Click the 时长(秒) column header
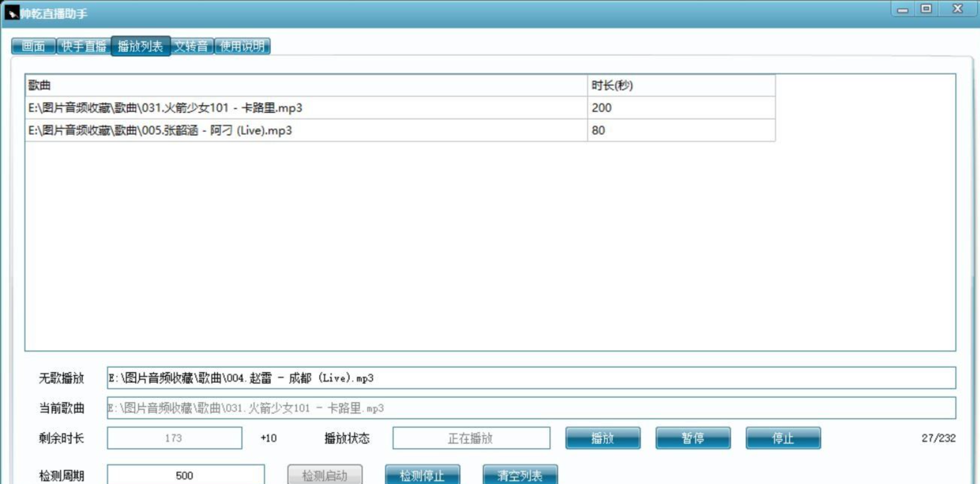Viewport: 980px width, 484px height. click(x=680, y=86)
